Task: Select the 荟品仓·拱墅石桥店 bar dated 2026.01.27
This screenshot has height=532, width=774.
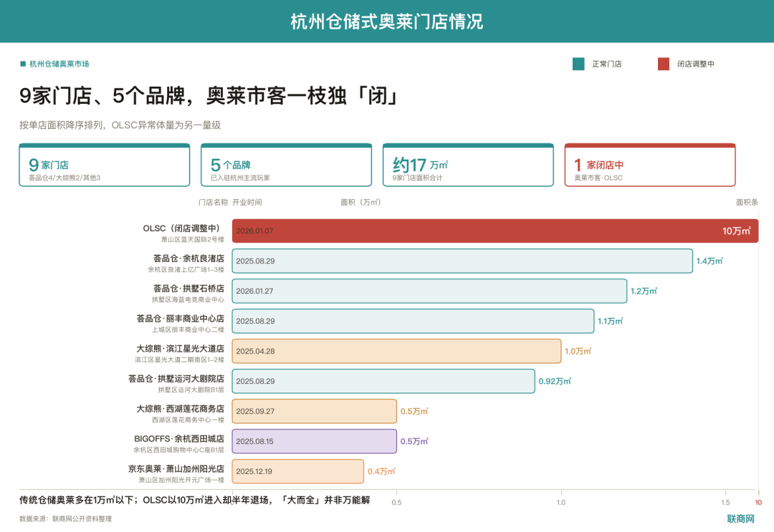Action: 429,291
